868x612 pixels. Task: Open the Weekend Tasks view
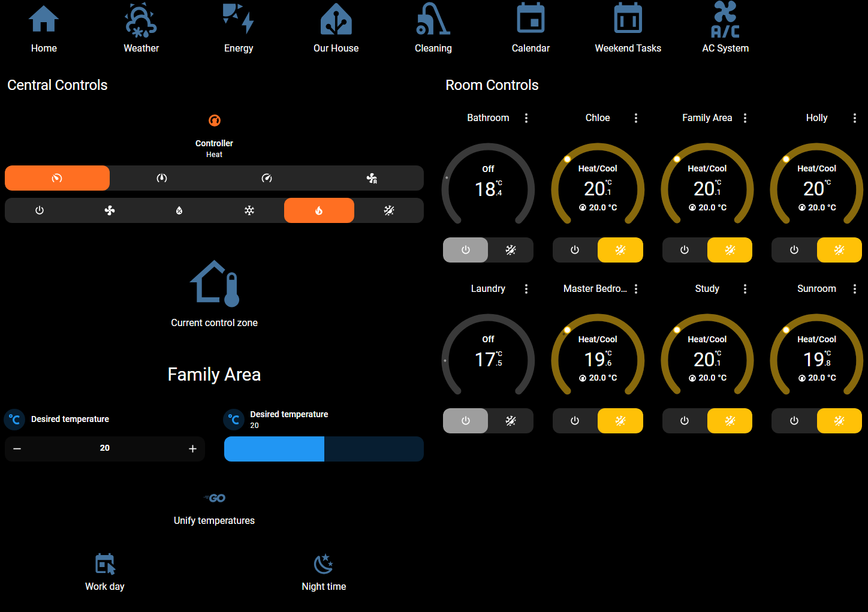pos(628,29)
